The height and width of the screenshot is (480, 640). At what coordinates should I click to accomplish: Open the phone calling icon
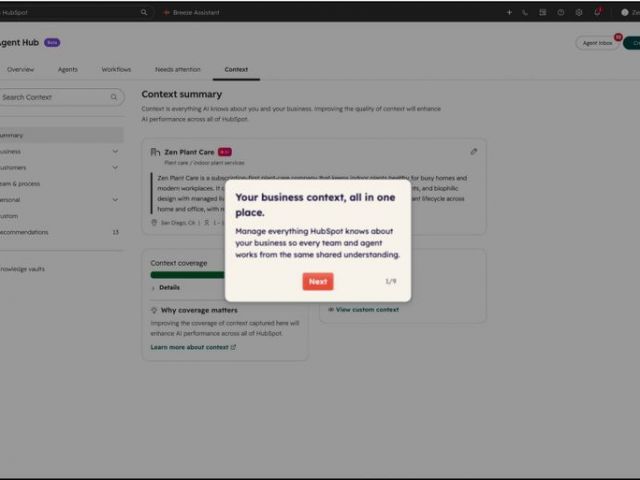(525, 13)
